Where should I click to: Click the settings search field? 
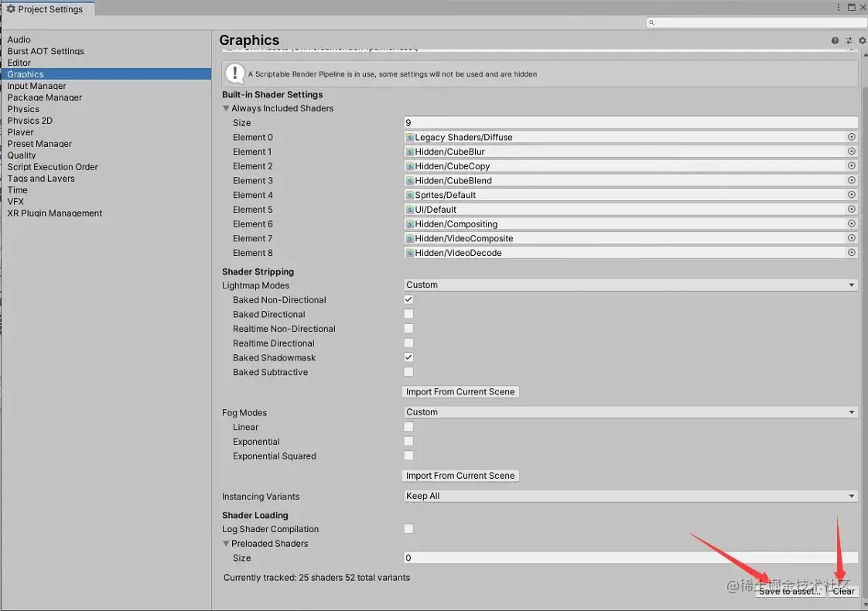coord(756,22)
